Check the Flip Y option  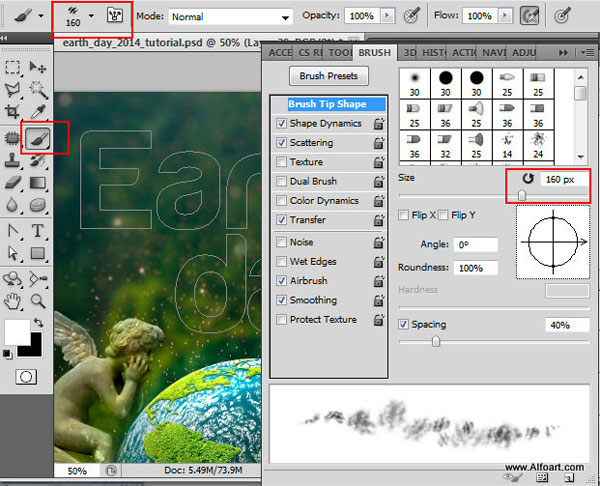(x=443, y=215)
